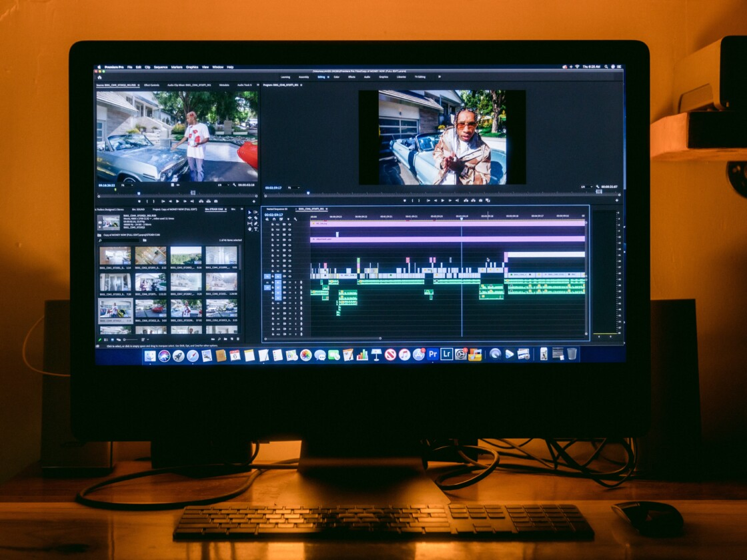Open Source monitor Fit zoom dropdown
The height and width of the screenshot is (560, 747).
[125, 185]
